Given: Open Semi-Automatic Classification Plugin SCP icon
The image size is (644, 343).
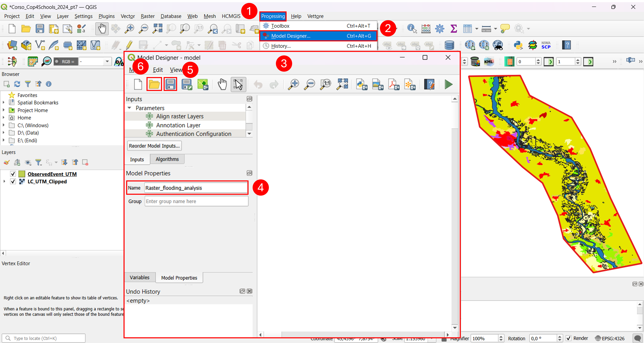Looking at the screenshot, I should (x=546, y=45).
